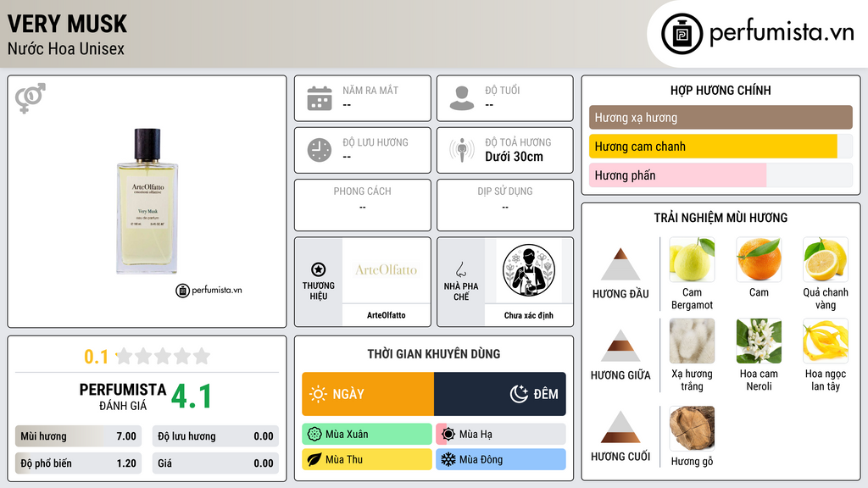Click the Dịp sử dụng card
This screenshot has height=488, width=868.
[x=505, y=205]
